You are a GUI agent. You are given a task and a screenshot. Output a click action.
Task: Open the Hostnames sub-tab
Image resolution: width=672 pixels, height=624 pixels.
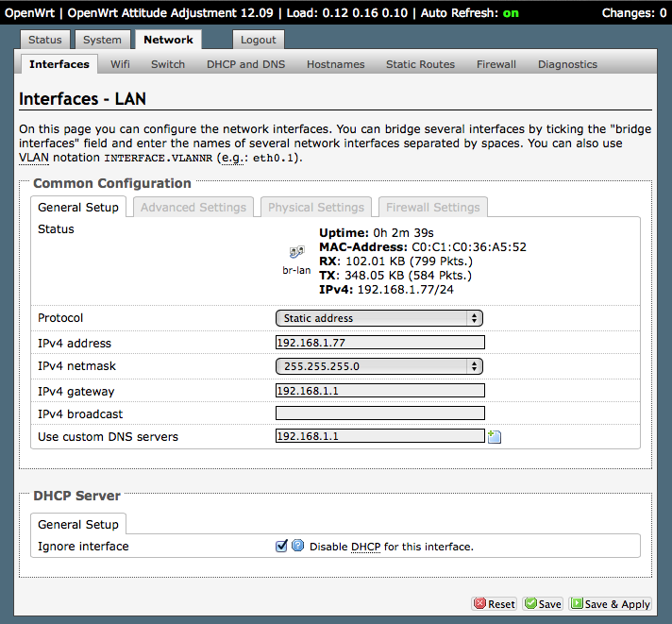click(x=336, y=64)
